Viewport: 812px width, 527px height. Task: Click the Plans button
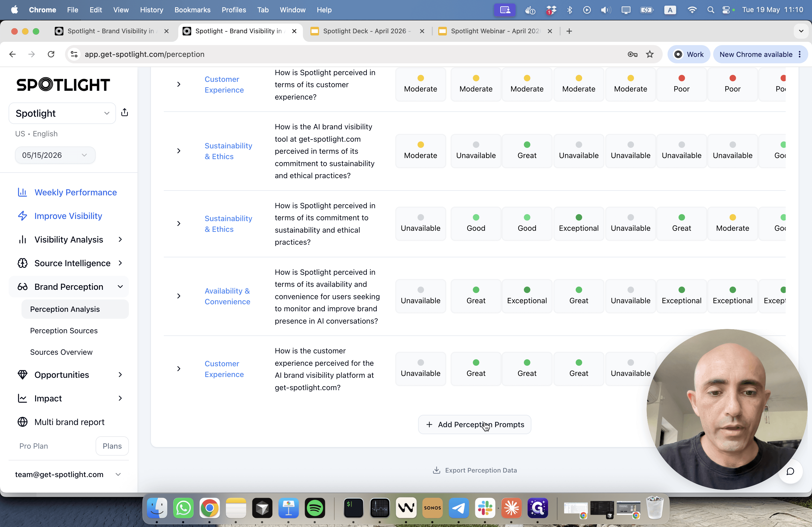(x=112, y=446)
